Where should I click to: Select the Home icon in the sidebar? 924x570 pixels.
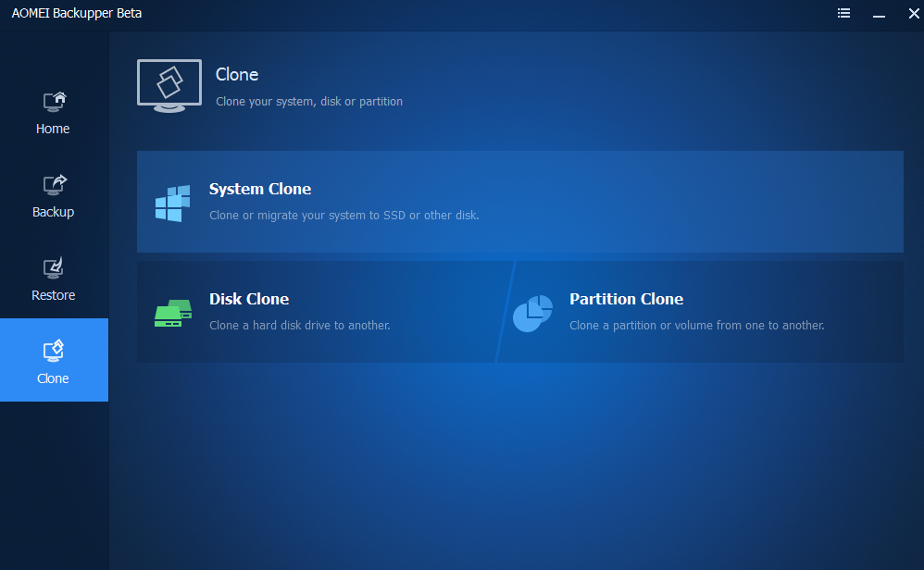[53, 102]
